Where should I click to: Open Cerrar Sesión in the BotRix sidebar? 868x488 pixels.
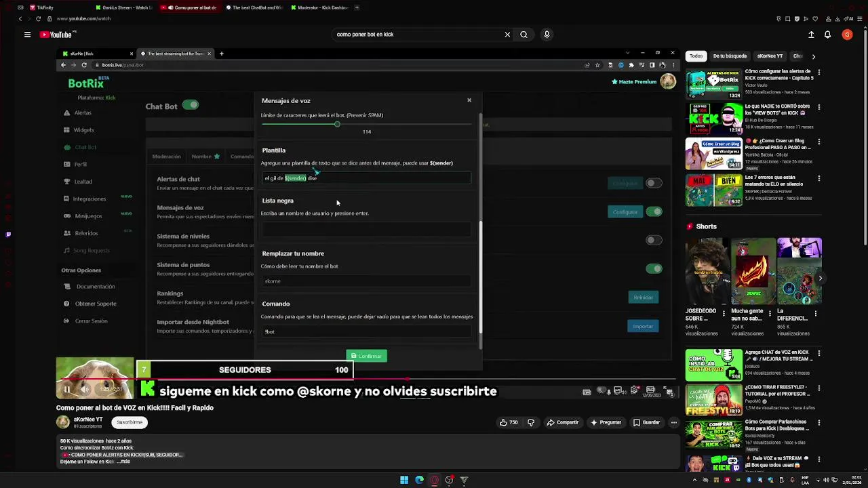click(x=91, y=321)
